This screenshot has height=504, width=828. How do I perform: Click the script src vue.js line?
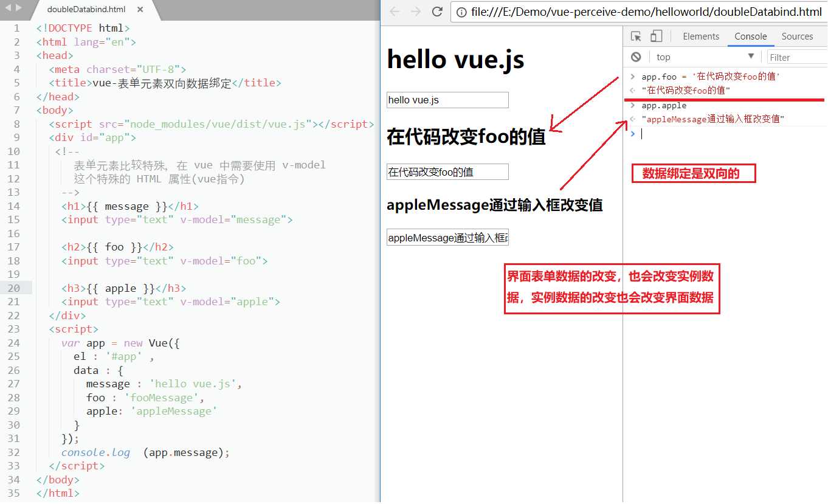(212, 124)
